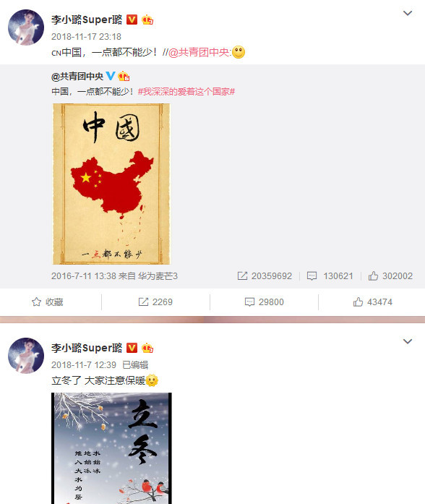Expand the second post's chevron menu

click(x=408, y=341)
